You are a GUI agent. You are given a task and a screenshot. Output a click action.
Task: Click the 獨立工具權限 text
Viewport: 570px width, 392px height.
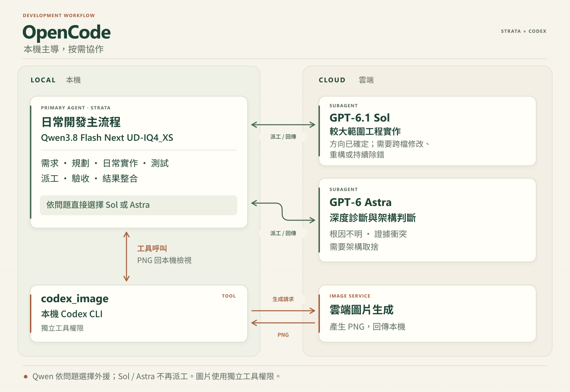click(62, 328)
